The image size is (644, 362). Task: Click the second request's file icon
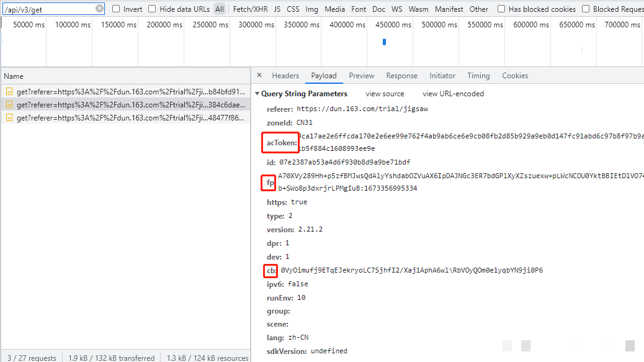coord(9,105)
